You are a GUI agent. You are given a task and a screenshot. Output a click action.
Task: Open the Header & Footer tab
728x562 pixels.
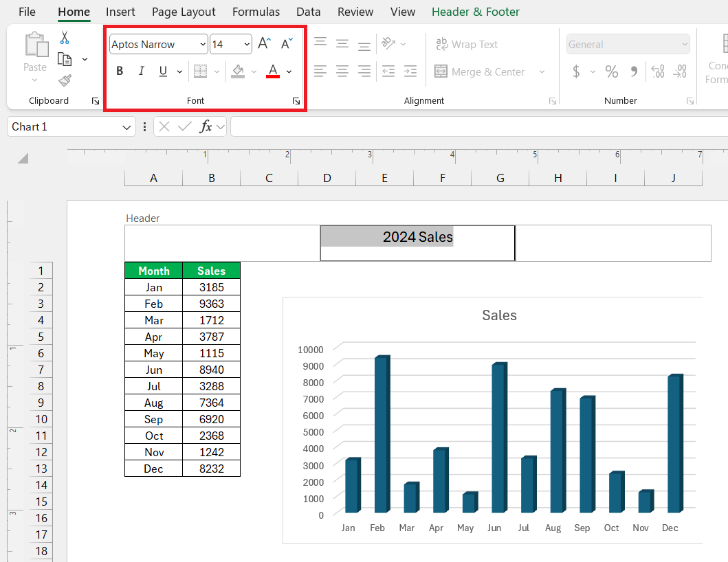click(476, 12)
